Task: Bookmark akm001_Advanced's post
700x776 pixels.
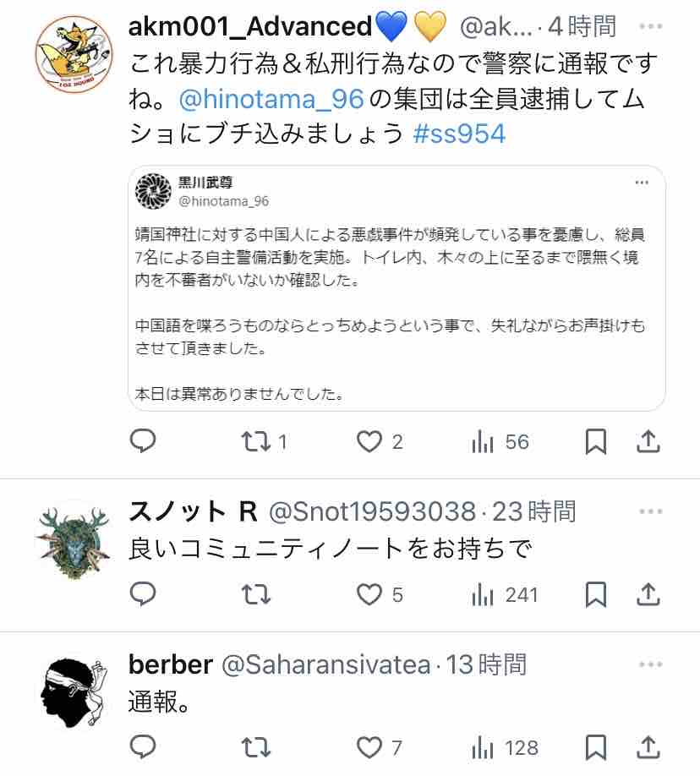Action: tap(595, 441)
